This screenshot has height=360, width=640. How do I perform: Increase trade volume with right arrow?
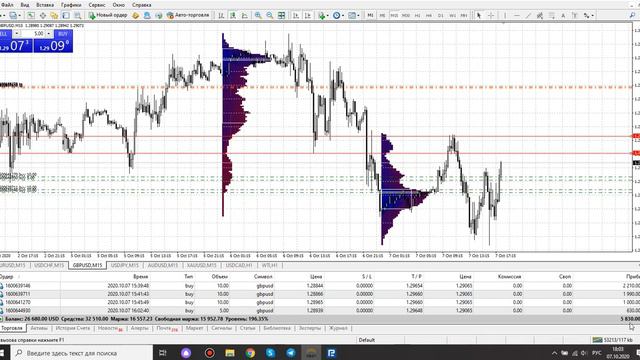[x=49, y=33]
